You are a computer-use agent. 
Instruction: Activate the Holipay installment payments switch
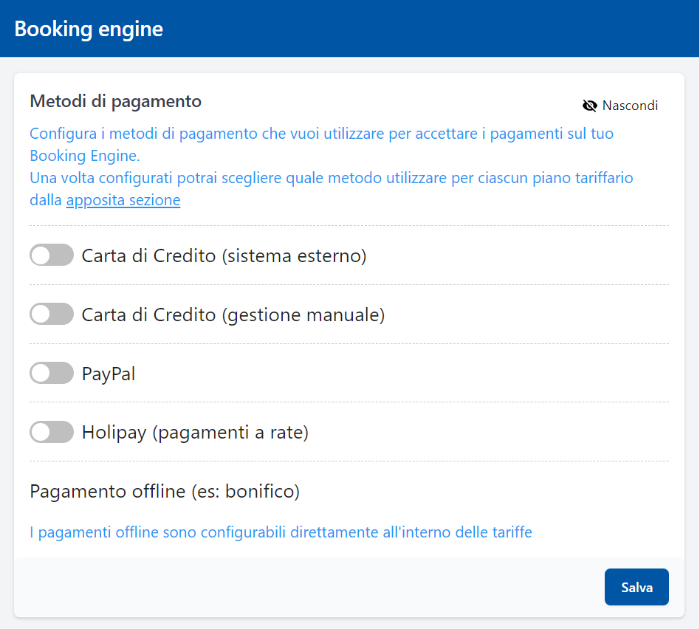52,432
